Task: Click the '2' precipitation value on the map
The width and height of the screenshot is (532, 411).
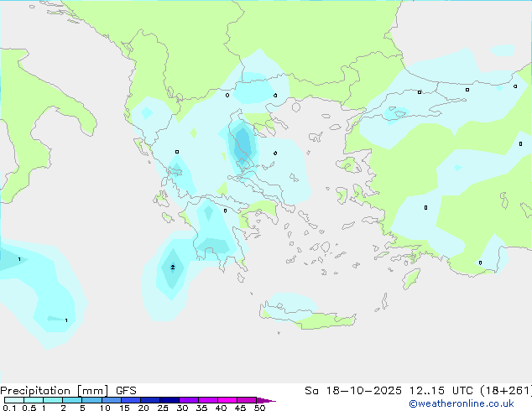Action: [x=173, y=268]
